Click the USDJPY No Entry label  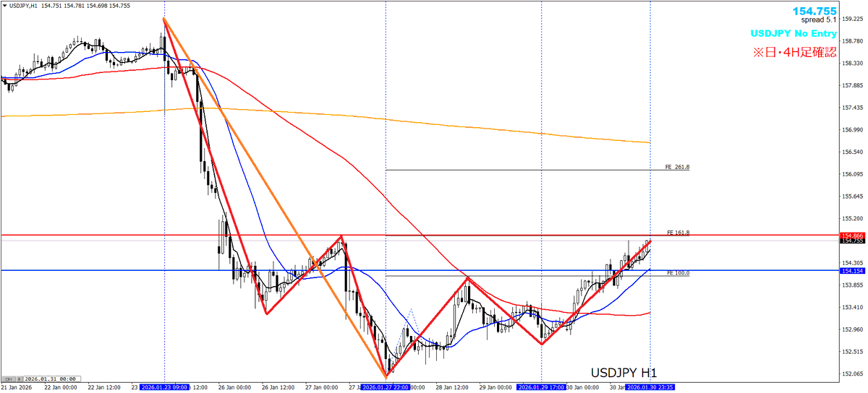pyautogui.click(x=793, y=33)
